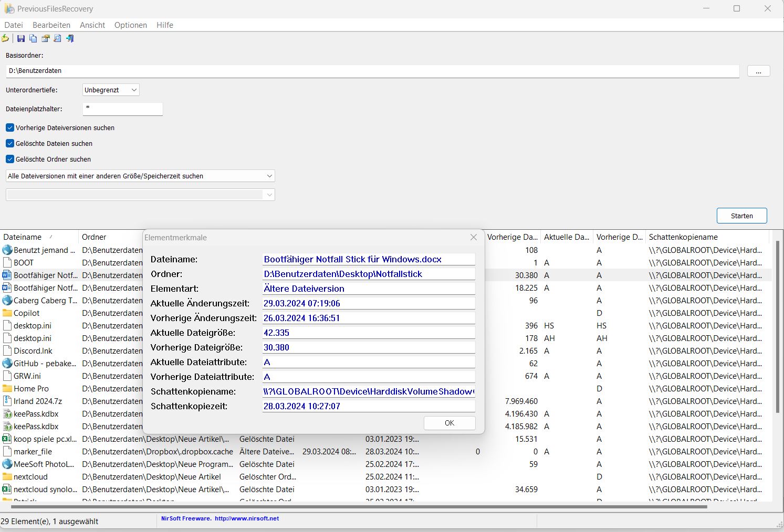Click the Irland 2024.7z archive icon
This screenshot has height=532, width=784.
(x=7, y=401)
